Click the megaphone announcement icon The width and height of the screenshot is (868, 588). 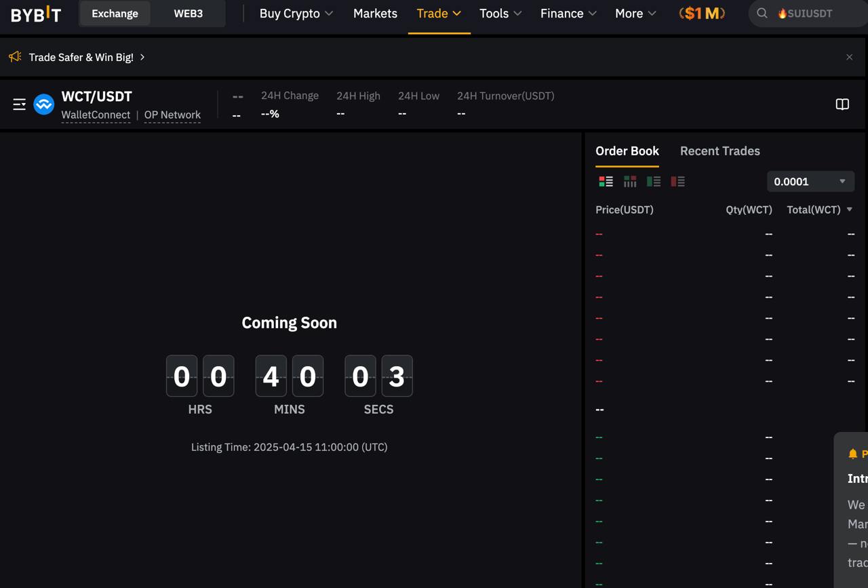click(15, 57)
